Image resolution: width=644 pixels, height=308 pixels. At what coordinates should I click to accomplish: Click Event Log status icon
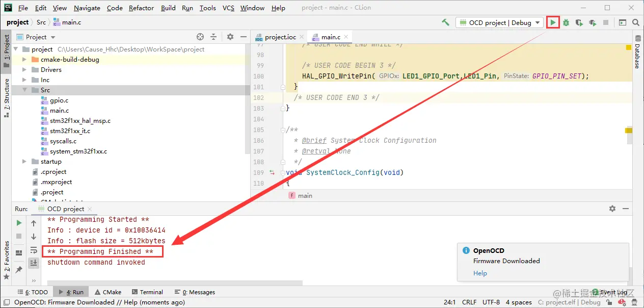[x=597, y=292]
